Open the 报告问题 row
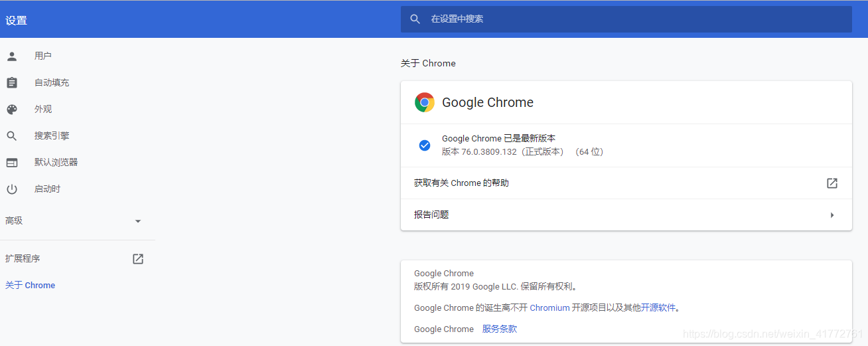The width and height of the screenshot is (868, 346). click(x=626, y=215)
